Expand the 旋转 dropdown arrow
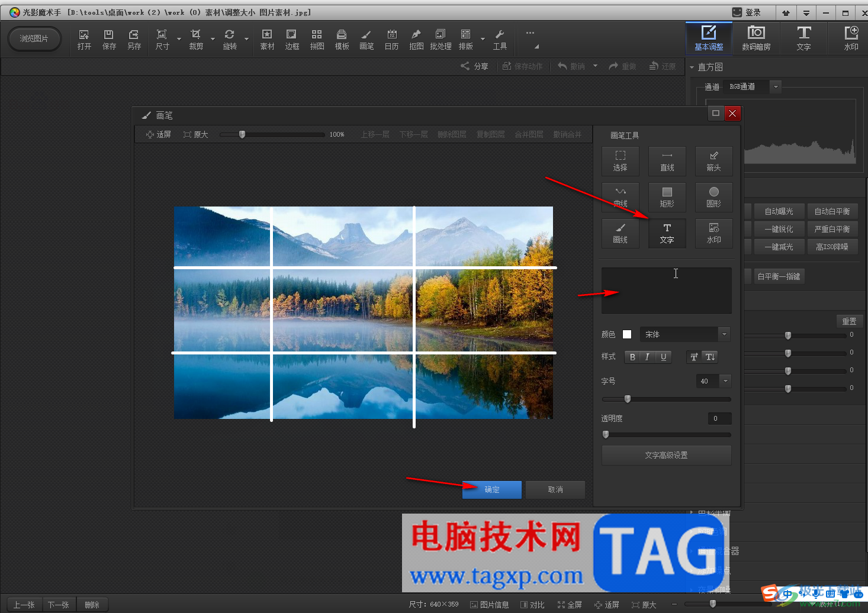This screenshot has width=868, height=613. (x=246, y=40)
